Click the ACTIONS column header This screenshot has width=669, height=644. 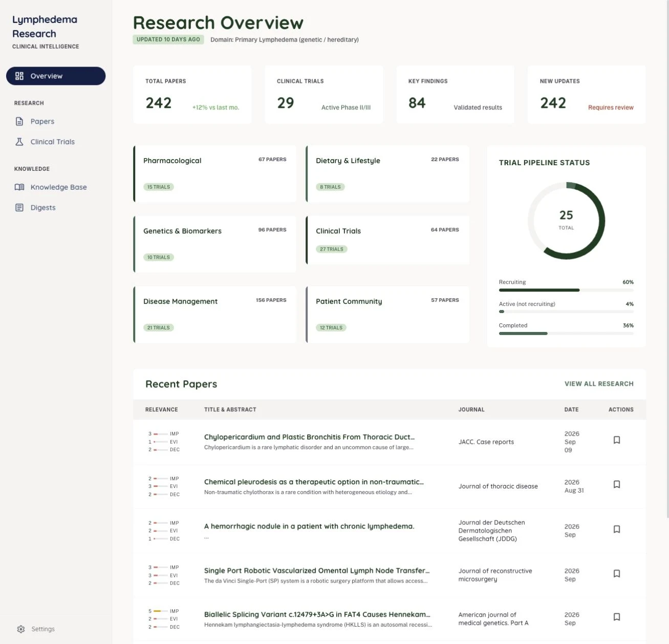point(621,410)
